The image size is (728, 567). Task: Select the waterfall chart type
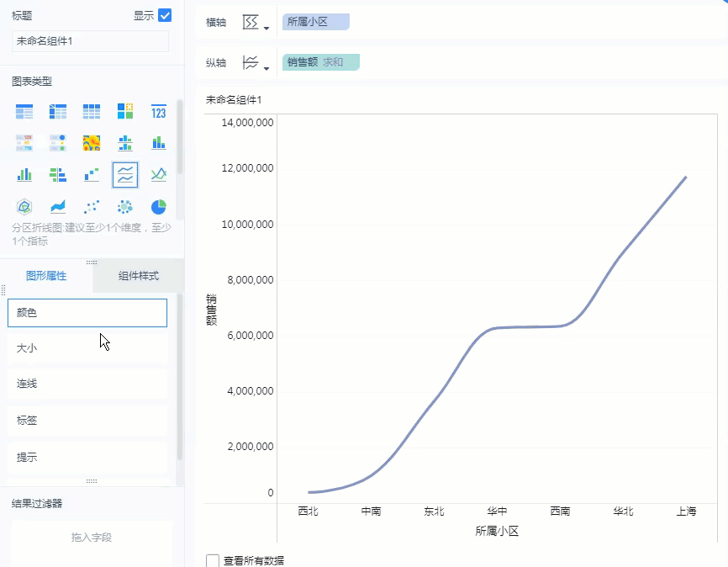(x=92, y=175)
